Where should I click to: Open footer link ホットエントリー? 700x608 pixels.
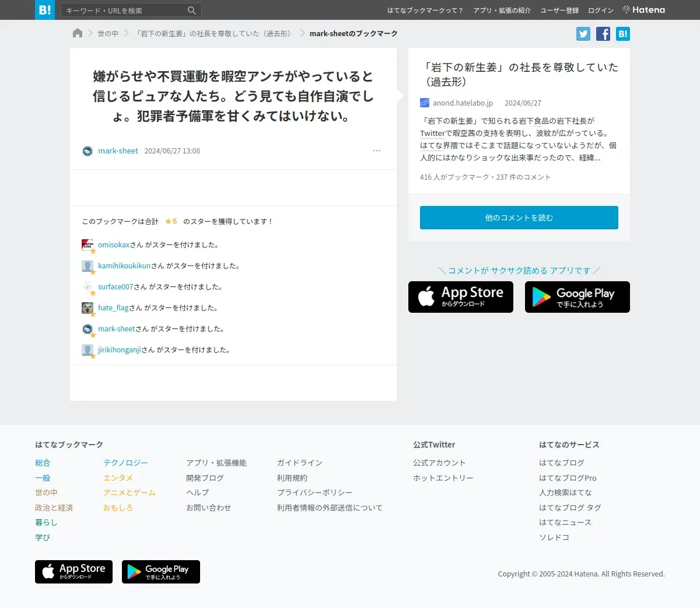click(443, 478)
